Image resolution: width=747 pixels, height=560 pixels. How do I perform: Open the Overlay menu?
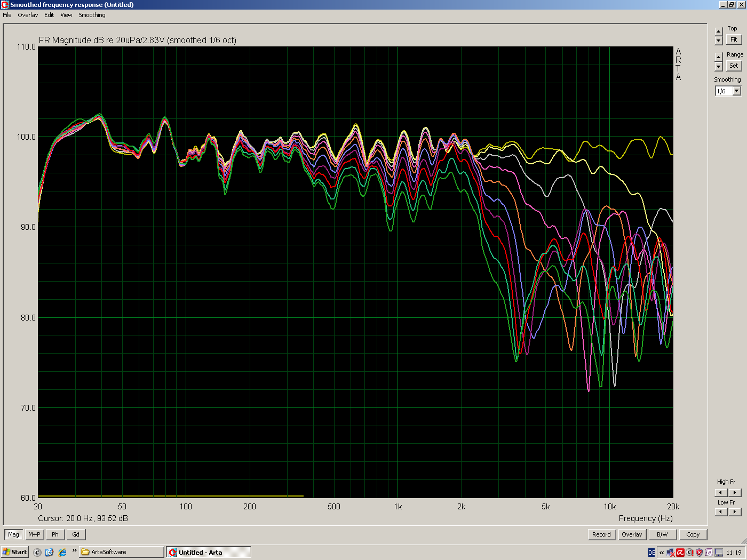pyautogui.click(x=28, y=15)
